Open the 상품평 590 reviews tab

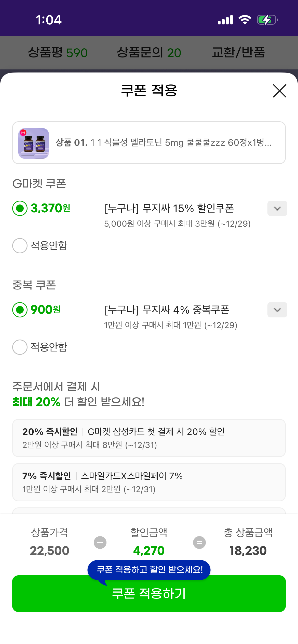coord(58,53)
